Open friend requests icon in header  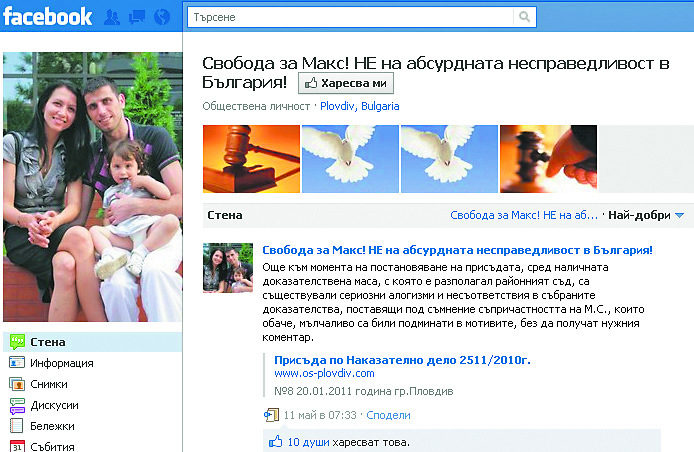coord(112,17)
